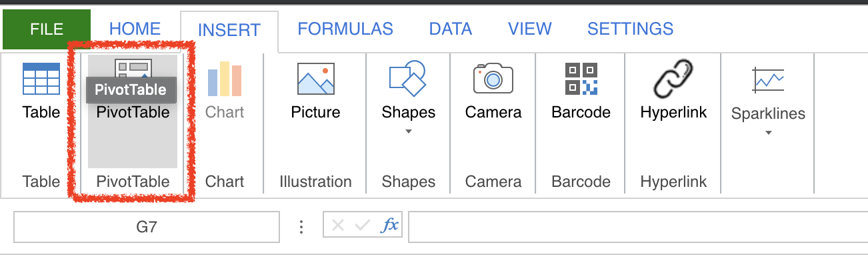868x255 pixels.
Task: Expand the Sparklines dropdown arrow
Action: pyautogui.click(x=768, y=133)
